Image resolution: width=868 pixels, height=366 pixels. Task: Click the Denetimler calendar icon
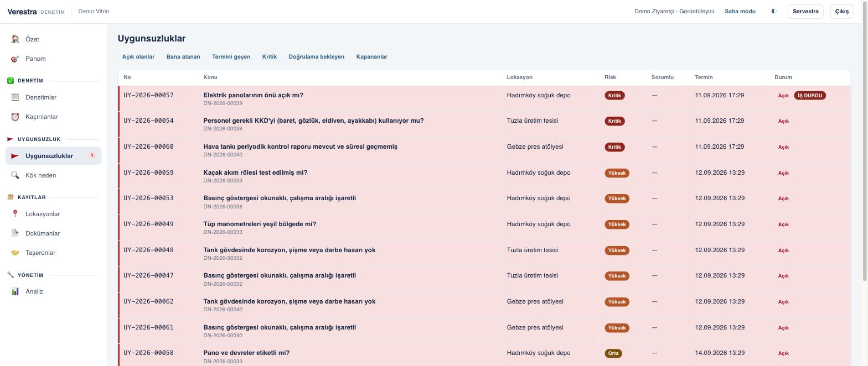coord(15,97)
